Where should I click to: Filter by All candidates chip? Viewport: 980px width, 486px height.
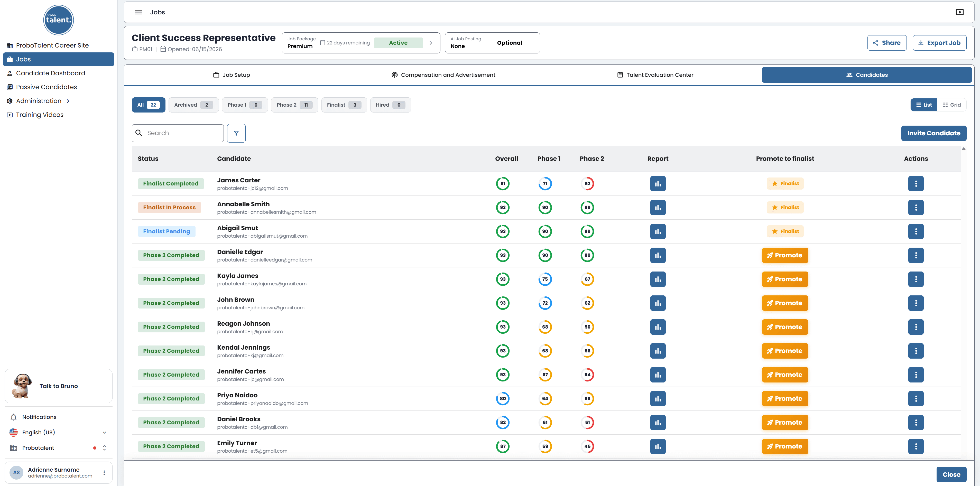[148, 105]
